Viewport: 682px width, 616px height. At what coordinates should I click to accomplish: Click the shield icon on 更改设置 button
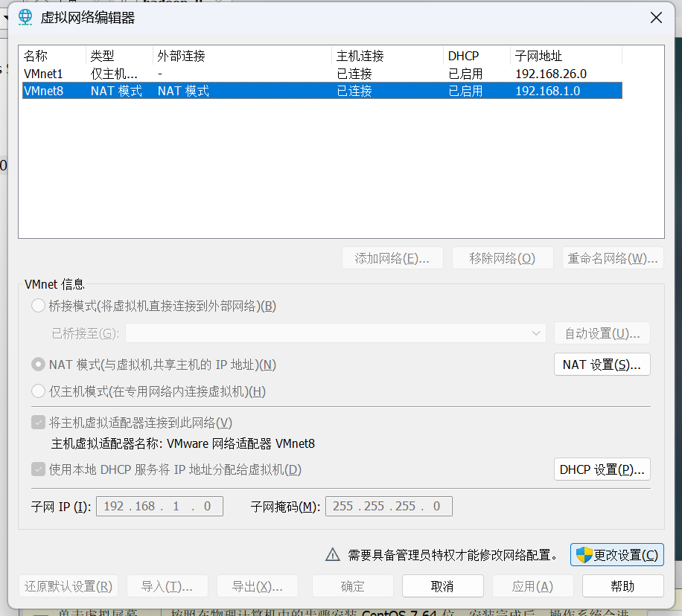(584, 555)
